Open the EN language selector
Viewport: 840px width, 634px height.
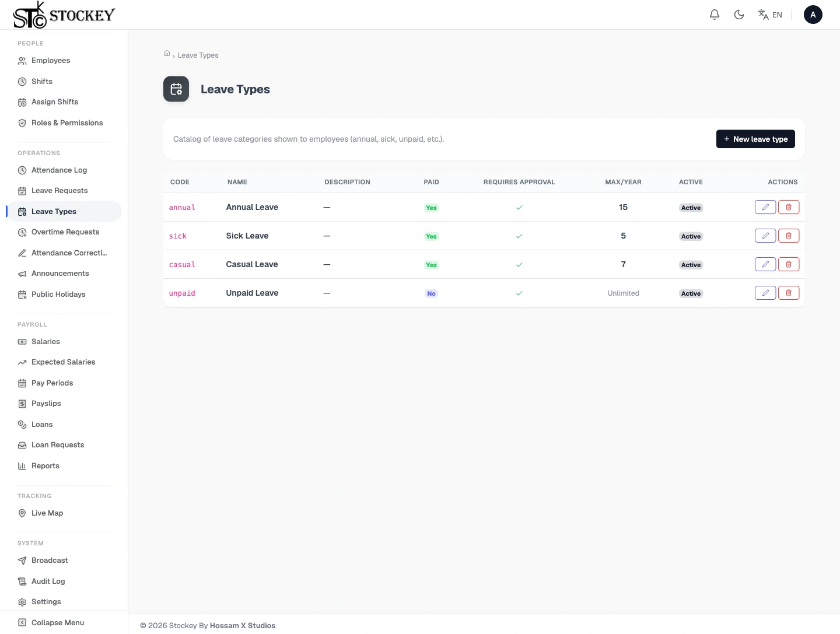770,15
